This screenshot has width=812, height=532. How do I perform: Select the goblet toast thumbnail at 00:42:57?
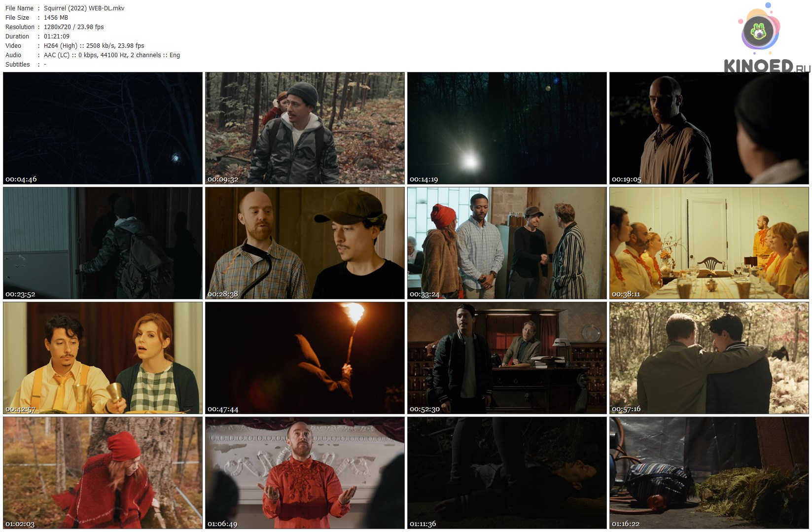[103, 358]
